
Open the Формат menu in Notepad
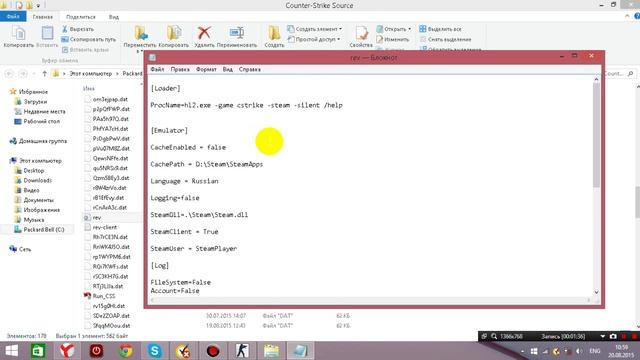click(206, 69)
